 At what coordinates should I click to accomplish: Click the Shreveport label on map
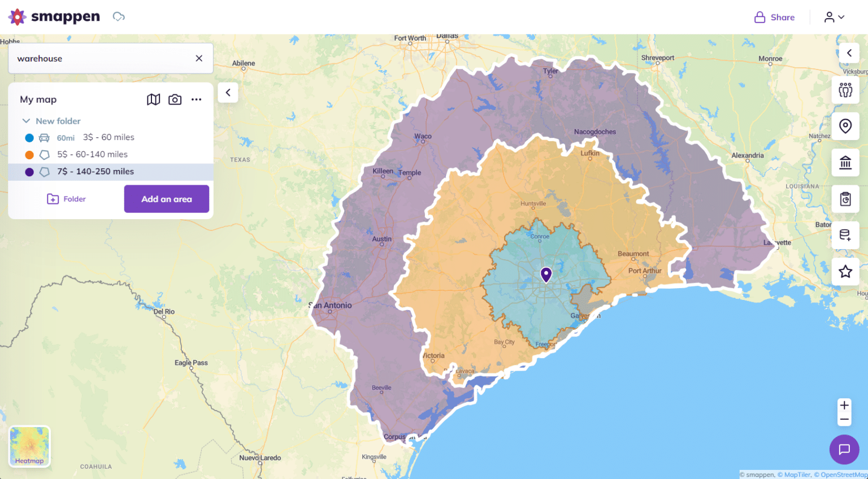click(658, 58)
